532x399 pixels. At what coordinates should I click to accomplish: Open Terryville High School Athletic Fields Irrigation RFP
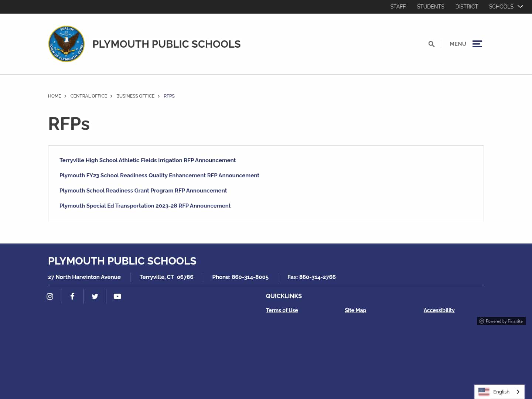[x=147, y=160]
